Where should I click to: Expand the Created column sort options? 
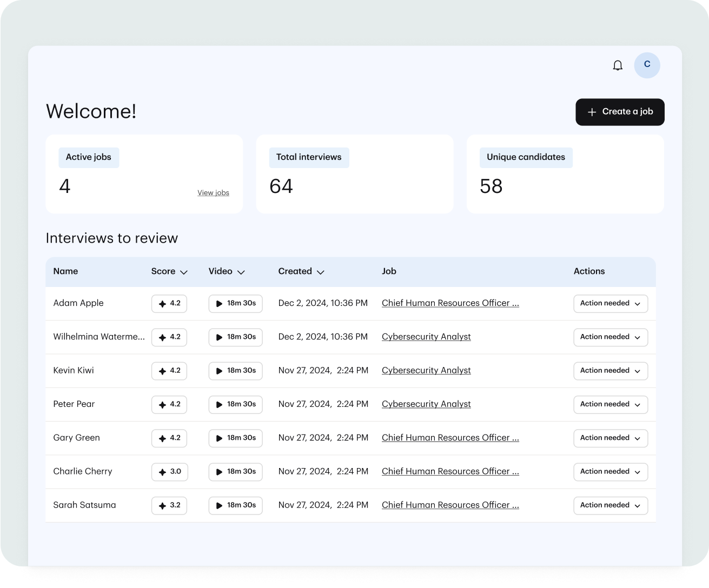(x=321, y=272)
